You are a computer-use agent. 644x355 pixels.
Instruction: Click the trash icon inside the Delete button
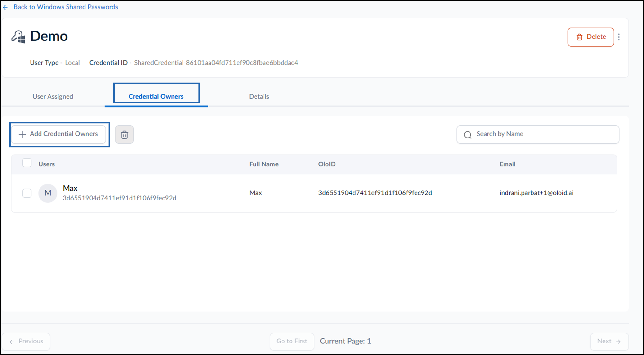click(579, 37)
